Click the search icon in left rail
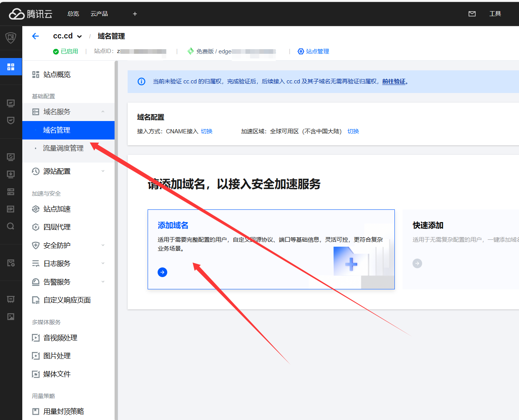Screen dimensions: 519x420 pos(11,226)
